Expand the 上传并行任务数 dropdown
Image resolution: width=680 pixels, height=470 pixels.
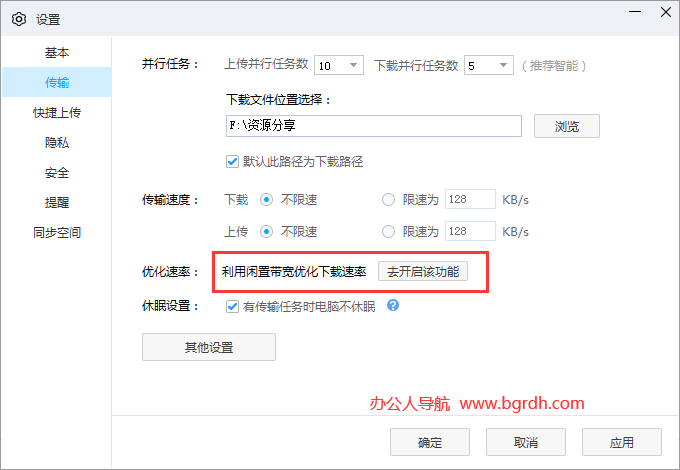pos(339,65)
